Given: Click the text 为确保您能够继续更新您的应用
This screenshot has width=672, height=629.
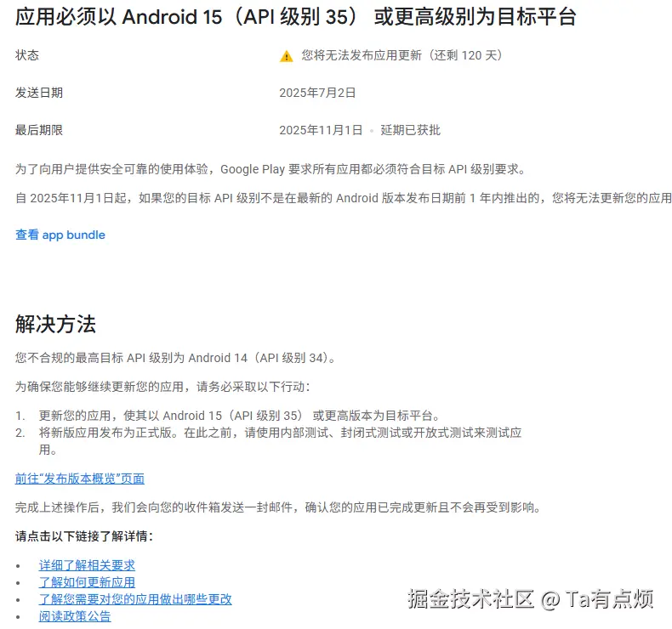Looking at the screenshot, I should click(x=162, y=387).
